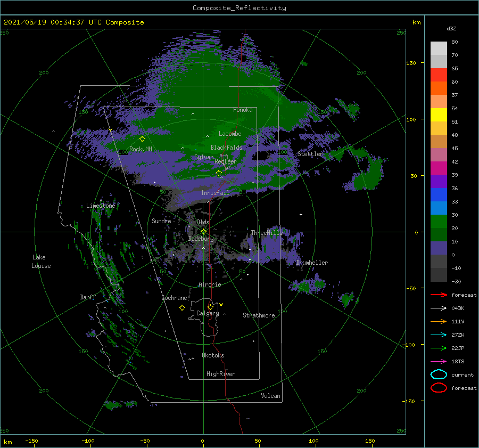Viewport: 479px width, 448px height.
Task: Click the HighRiver town label
Action: pyautogui.click(x=221, y=374)
